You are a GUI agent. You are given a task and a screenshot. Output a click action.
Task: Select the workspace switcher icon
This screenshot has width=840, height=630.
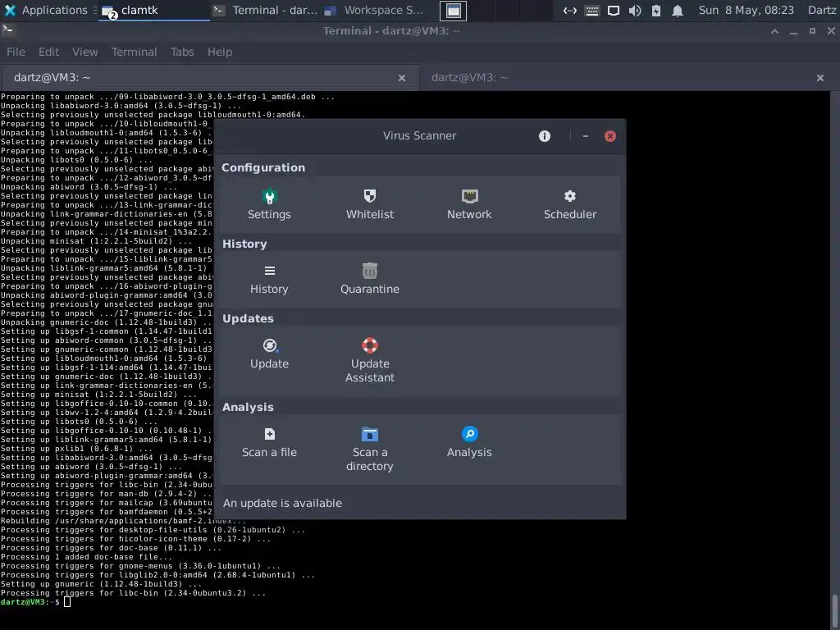453,11
